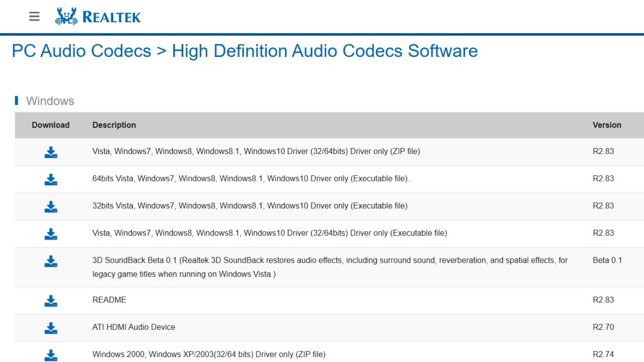Click version R2.74 cell
The image size is (644, 362).
[x=603, y=354]
